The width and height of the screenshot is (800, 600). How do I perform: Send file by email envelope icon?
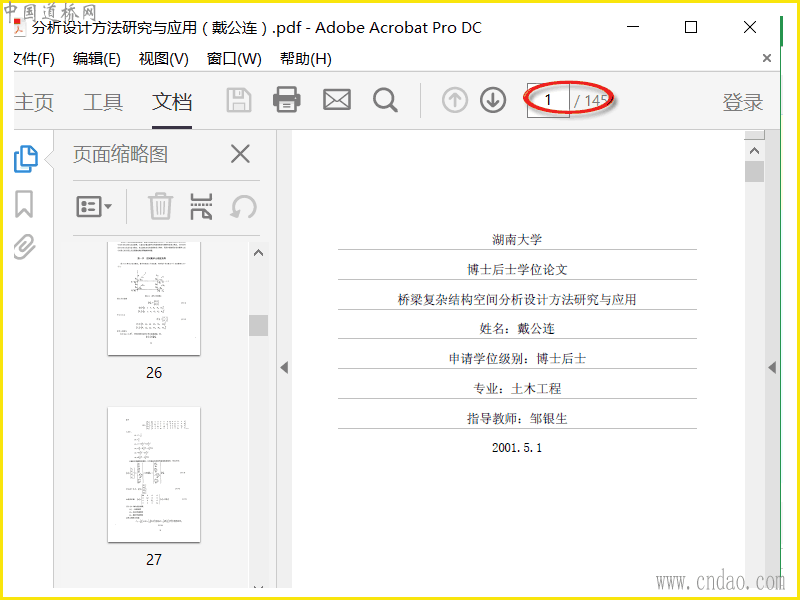point(337,99)
